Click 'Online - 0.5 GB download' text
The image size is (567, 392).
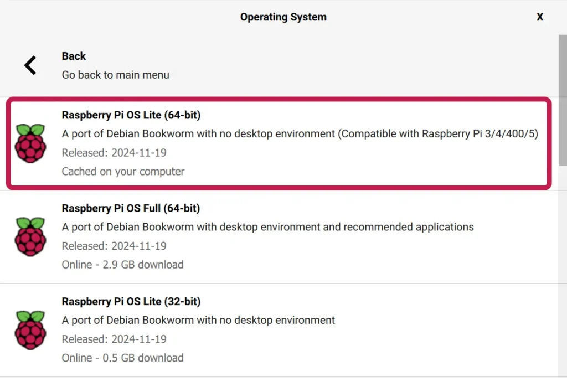click(x=122, y=358)
